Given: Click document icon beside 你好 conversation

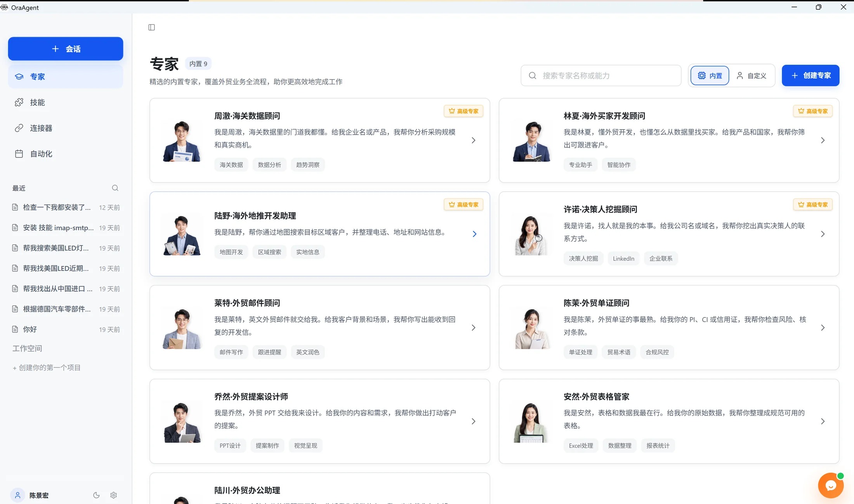Looking at the screenshot, I should click(x=15, y=329).
